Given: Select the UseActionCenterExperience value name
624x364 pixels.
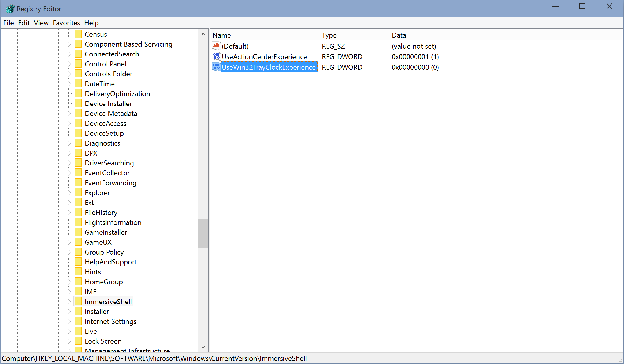Looking at the screenshot, I should coord(264,56).
